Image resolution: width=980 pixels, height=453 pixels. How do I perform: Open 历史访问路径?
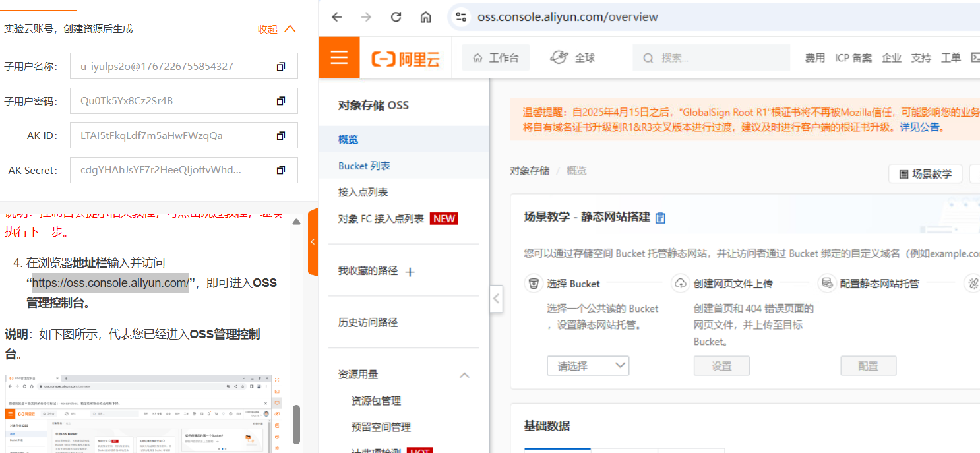tap(368, 322)
